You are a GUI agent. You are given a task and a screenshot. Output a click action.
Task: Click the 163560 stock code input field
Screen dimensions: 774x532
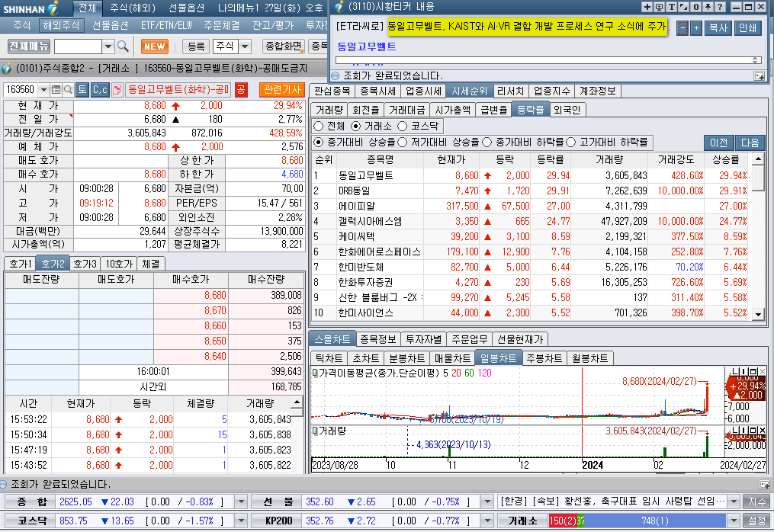(x=21, y=90)
